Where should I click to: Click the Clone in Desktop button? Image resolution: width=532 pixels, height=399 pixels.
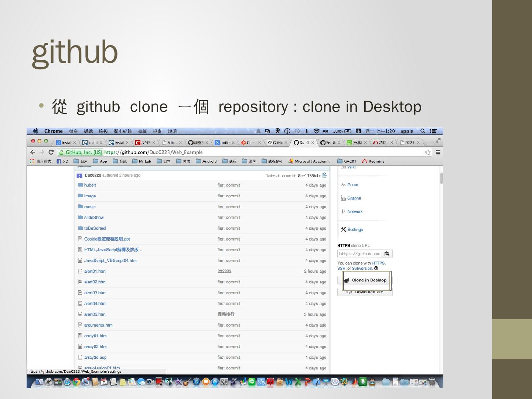[x=365, y=280]
